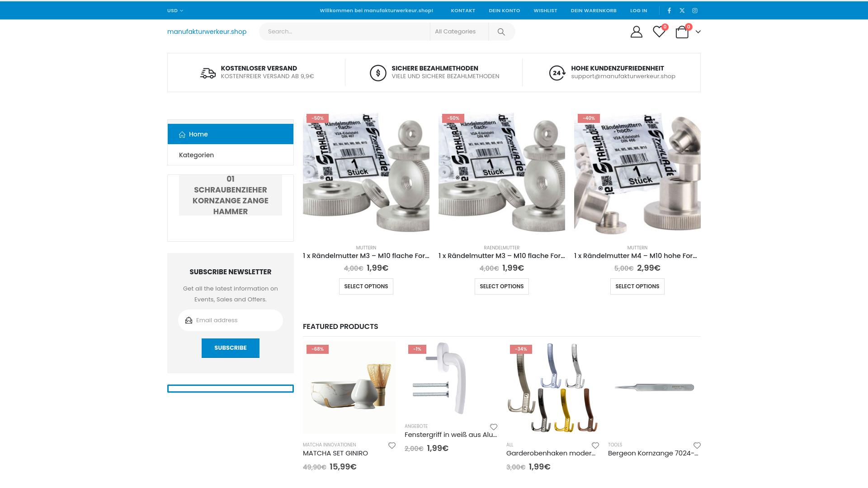Viewport: 868px width, 488px height.
Task: Open the user account icon
Action: tap(636, 32)
